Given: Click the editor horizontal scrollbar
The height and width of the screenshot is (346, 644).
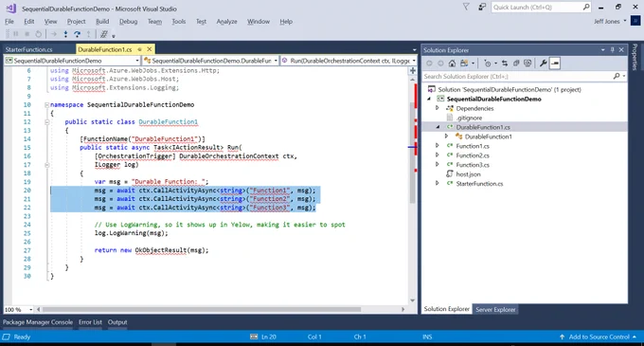Looking at the screenshot, I should point(201,309).
